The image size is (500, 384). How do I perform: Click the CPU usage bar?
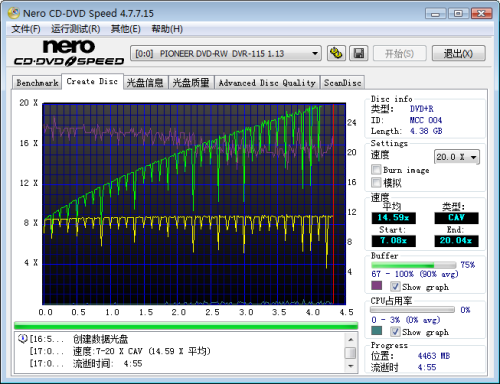[412, 310]
